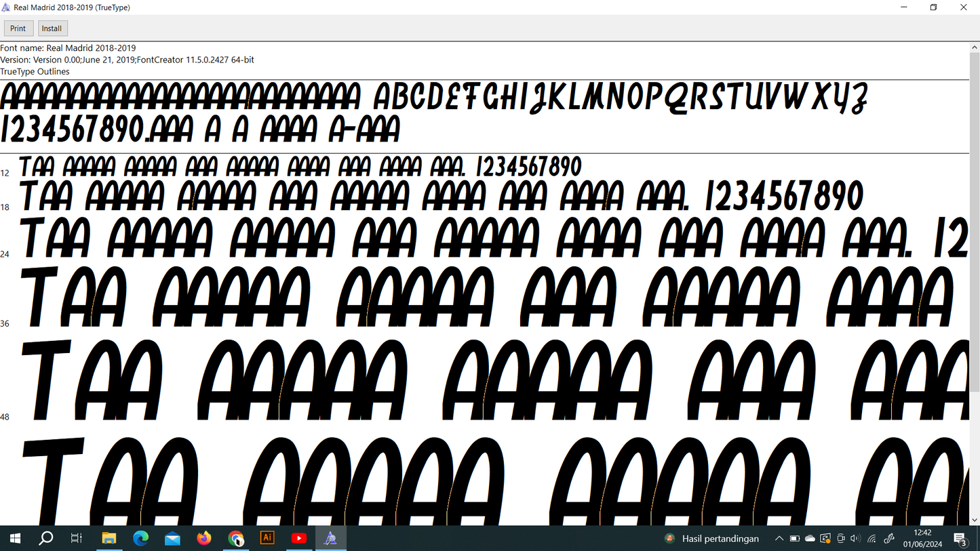980x551 pixels.
Task: Open the Wi-Fi network flyout
Action: tap(872, 539)
